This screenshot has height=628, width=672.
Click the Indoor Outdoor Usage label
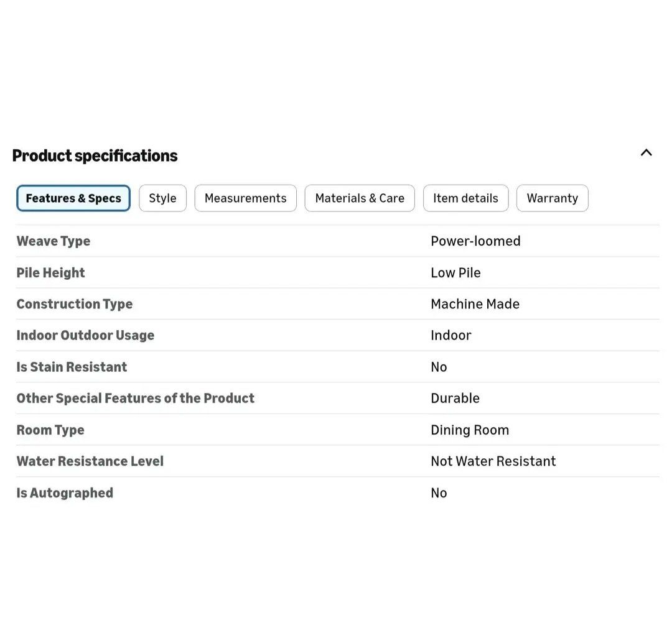[85, 335]
